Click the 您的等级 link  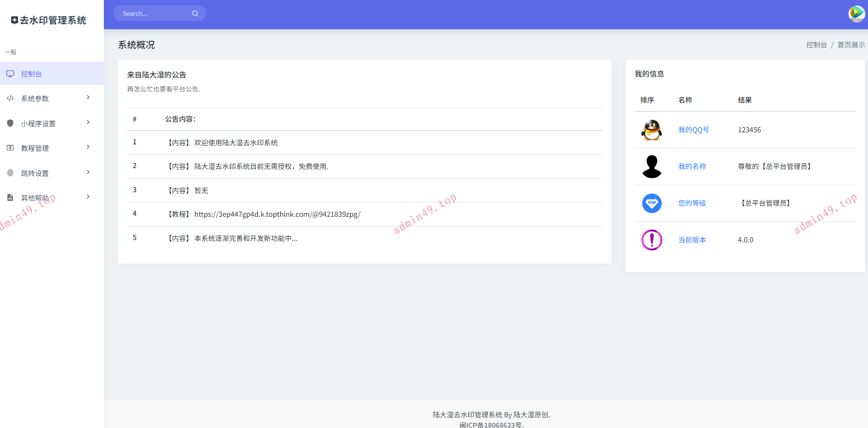click(x=692, y=203)
